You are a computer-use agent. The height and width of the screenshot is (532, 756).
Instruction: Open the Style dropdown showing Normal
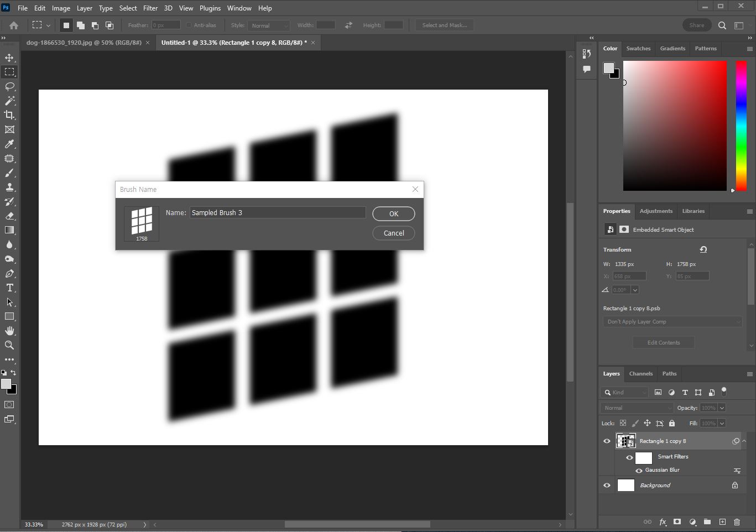click(x=269, y=25)
